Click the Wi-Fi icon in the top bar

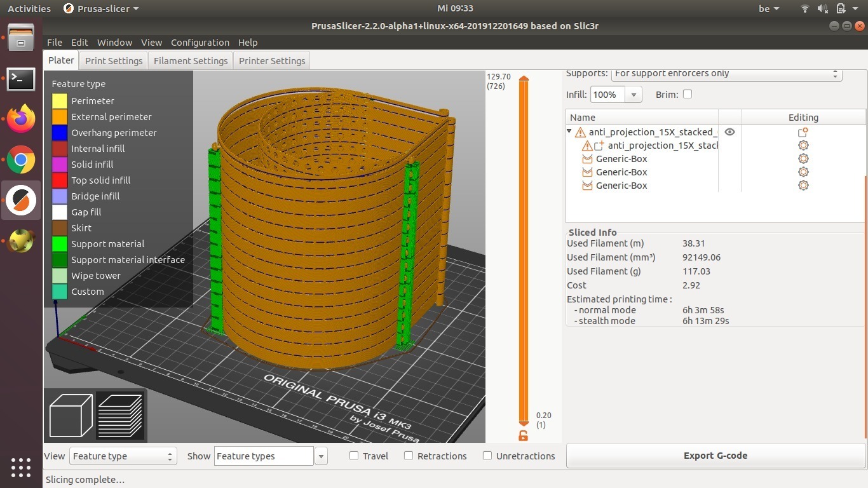tap(805, 9)
